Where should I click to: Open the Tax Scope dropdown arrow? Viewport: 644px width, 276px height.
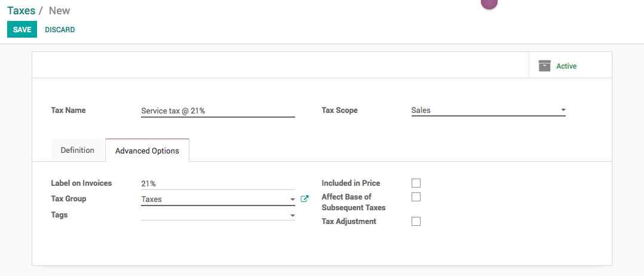(563, 111)
